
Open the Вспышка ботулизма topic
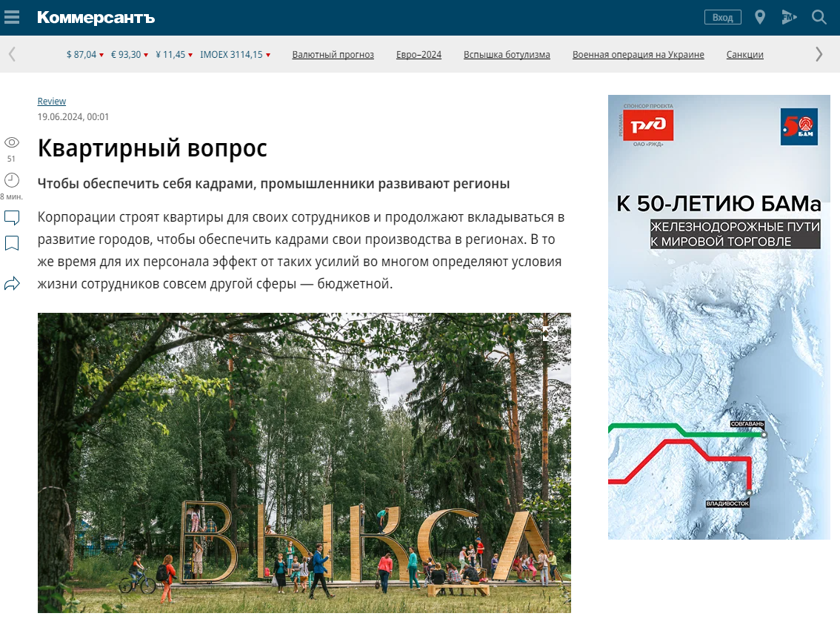[x=507, y=55]
